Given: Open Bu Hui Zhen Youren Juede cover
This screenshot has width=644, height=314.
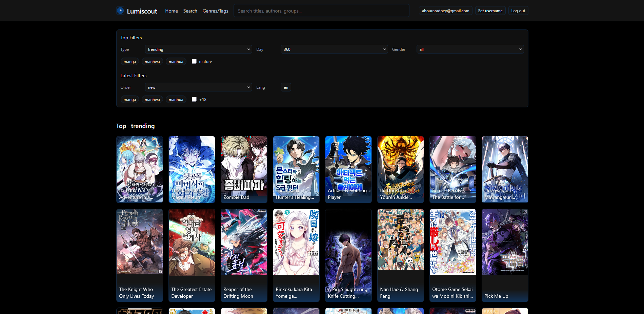Looking at the screenshot, I should 401,169.
